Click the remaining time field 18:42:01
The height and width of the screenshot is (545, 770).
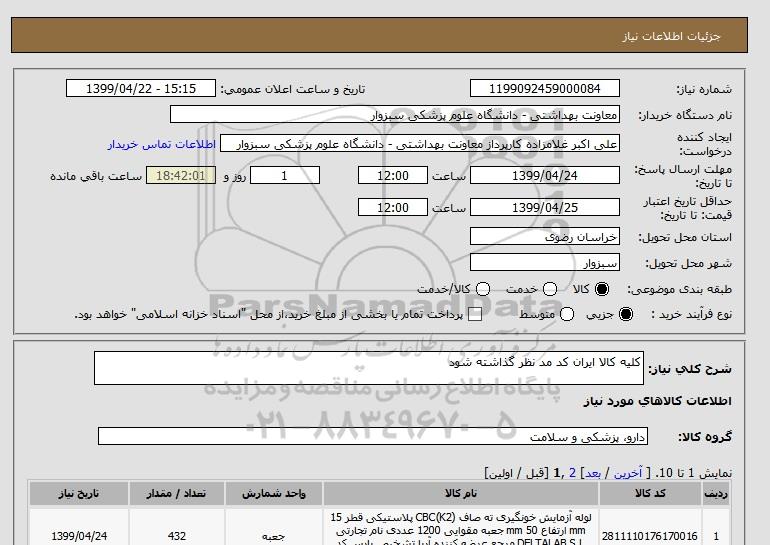pos(181,175)
